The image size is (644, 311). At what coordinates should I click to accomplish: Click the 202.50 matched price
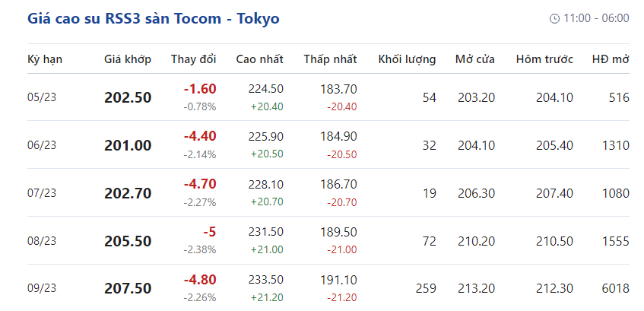pos(128,97)
